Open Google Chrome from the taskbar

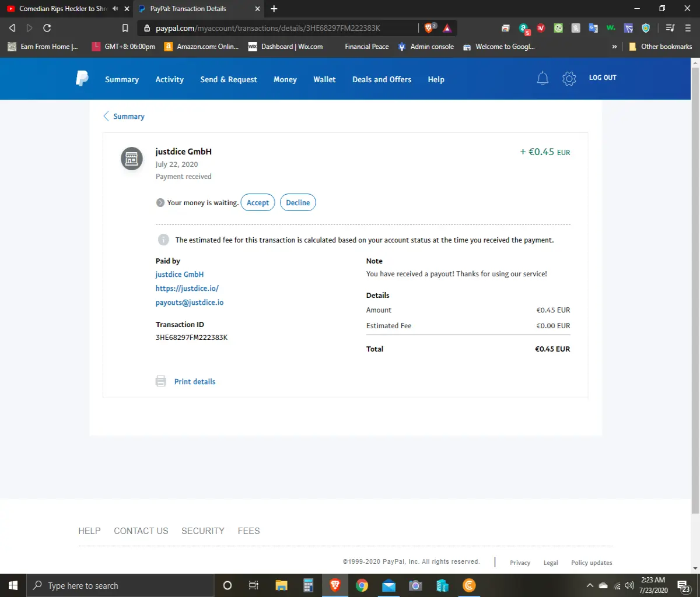[x=362, y=585]
